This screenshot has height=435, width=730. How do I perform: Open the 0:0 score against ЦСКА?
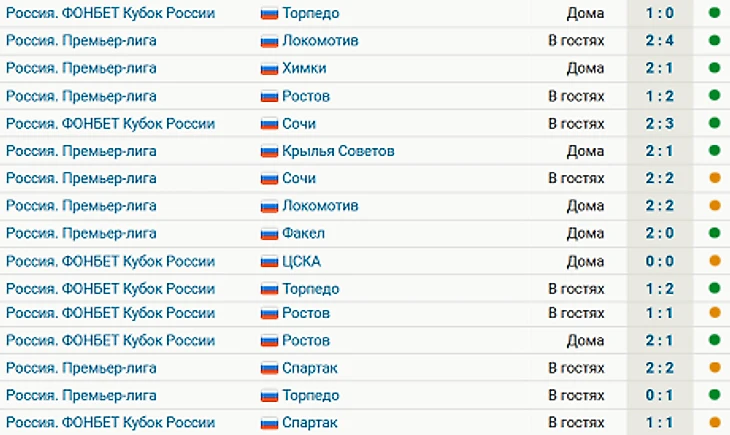click(659, 261)
